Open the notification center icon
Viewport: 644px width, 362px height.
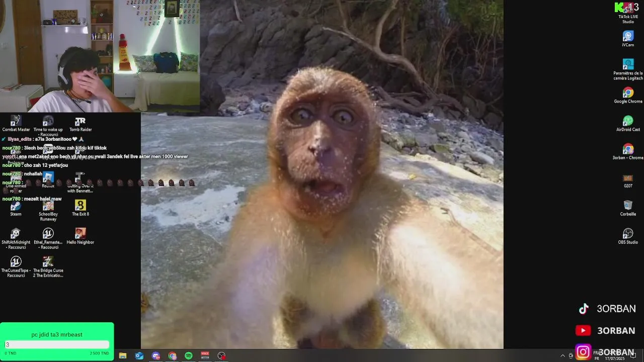[x=633, y=355]
